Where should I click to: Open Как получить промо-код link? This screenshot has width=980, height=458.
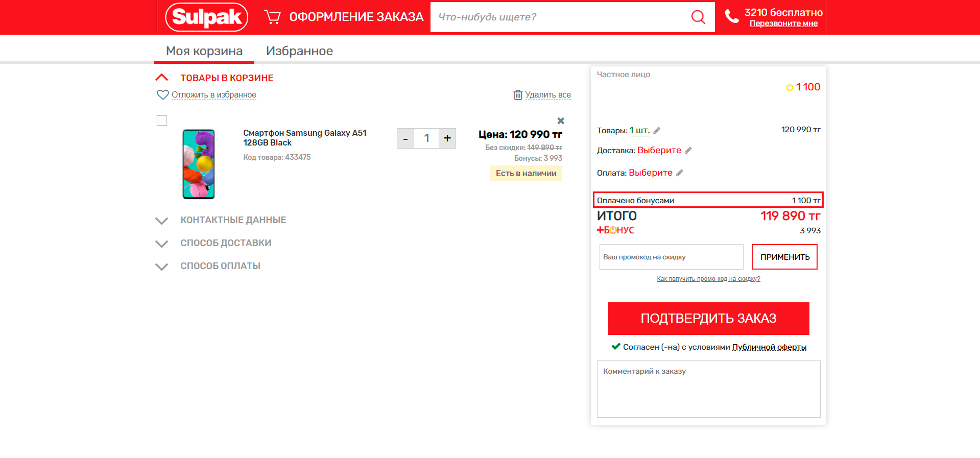pyautogui.click(x=708, y=279)
